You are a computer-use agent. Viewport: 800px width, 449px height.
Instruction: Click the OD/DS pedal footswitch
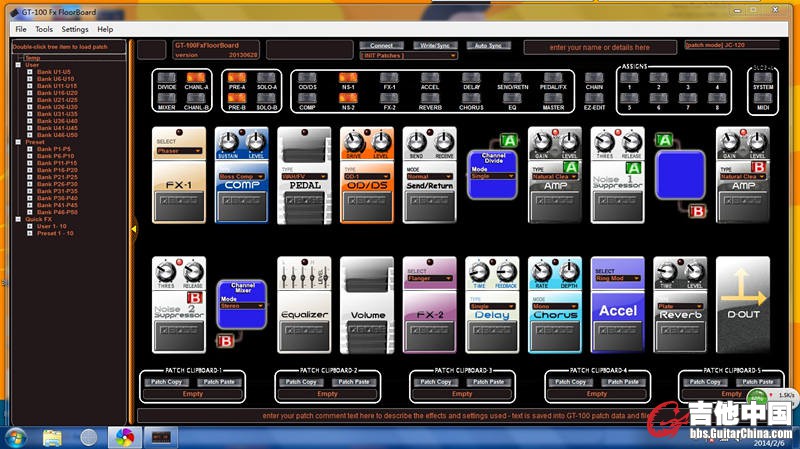click(x=367, y=206)
